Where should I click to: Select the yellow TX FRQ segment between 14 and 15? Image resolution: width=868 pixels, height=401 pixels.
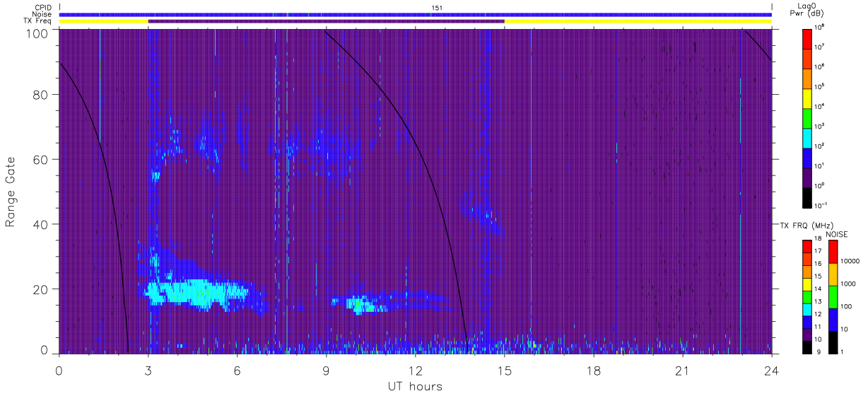click(x=807, y=284)
